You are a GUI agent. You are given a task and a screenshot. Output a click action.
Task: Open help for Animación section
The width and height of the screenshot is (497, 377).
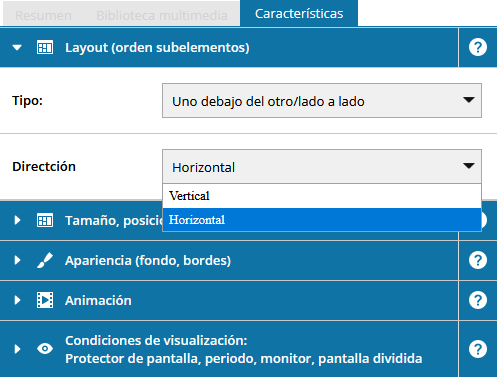(478, 300)
